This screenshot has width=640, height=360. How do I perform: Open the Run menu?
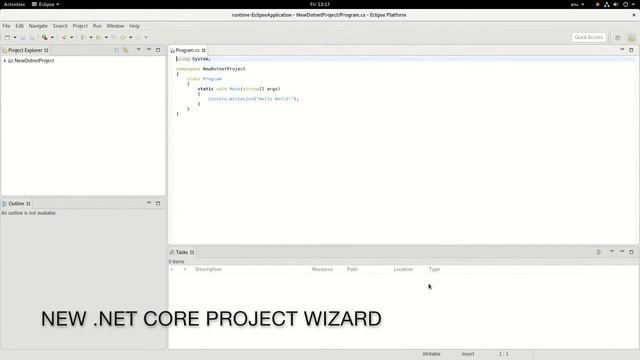click(97, 26)
